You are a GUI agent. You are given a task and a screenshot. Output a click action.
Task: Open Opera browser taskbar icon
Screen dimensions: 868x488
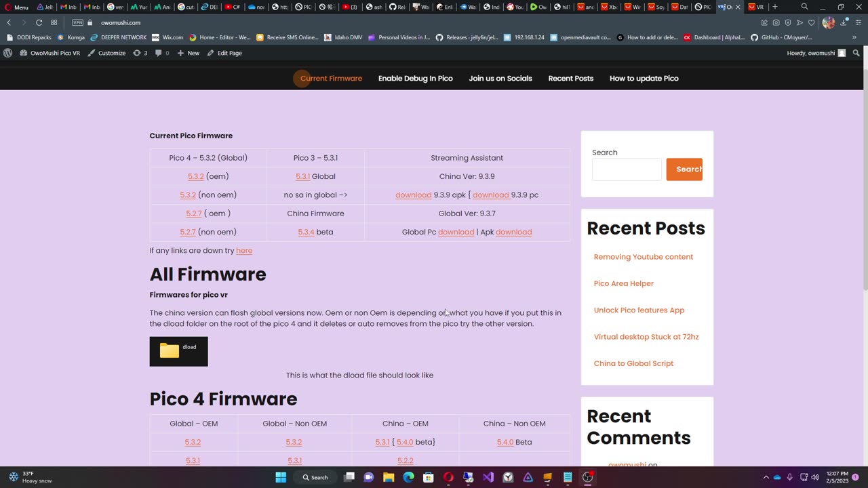click(448, 477)
